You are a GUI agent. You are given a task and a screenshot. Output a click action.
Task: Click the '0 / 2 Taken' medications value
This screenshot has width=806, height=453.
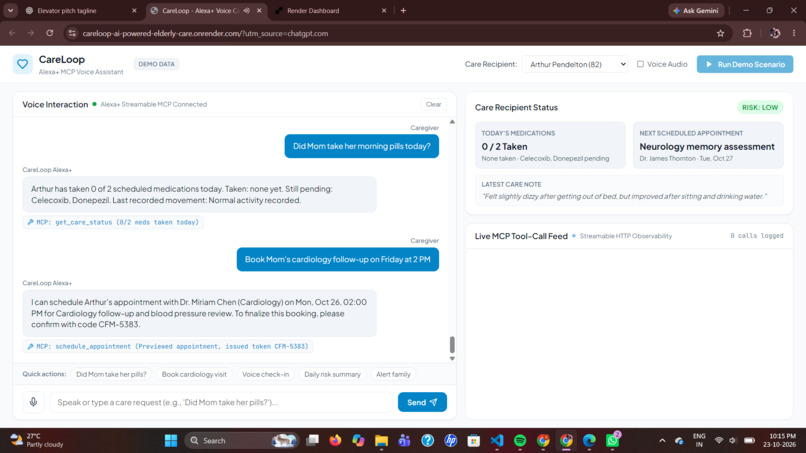(x=504, y=147)
